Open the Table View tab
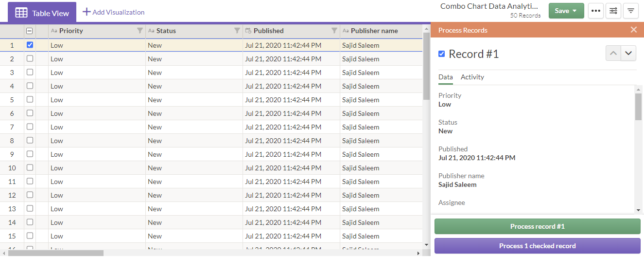644x257 pixels. (42, 13)
